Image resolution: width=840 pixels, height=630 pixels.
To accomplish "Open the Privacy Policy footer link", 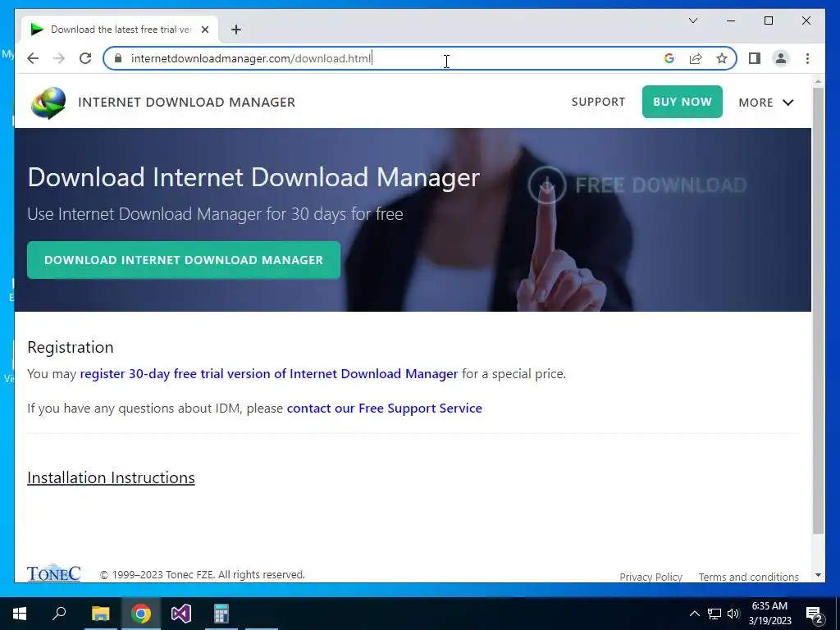I will (651, 577).
